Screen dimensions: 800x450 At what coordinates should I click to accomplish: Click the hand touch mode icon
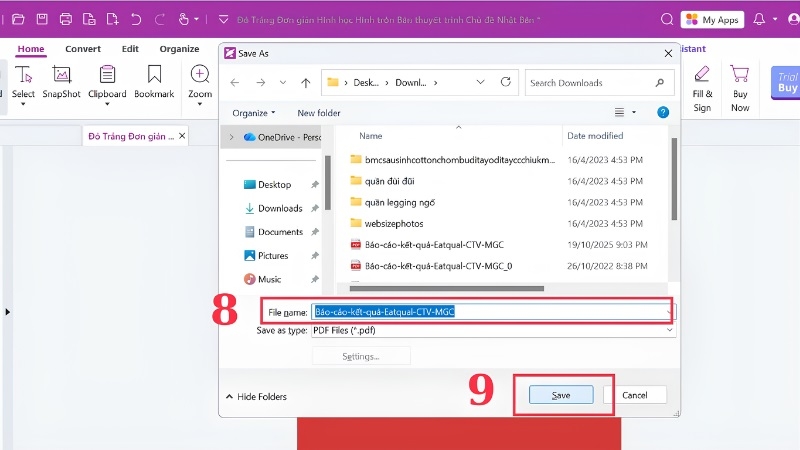(184, 19)
